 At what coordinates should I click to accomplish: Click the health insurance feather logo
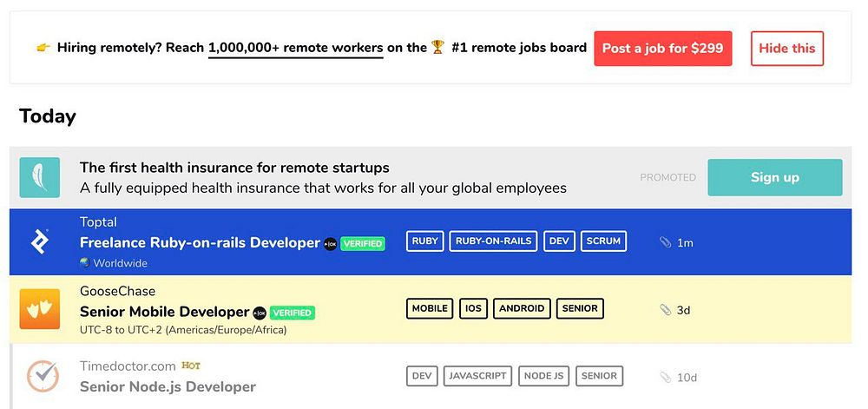pos(40,177)
